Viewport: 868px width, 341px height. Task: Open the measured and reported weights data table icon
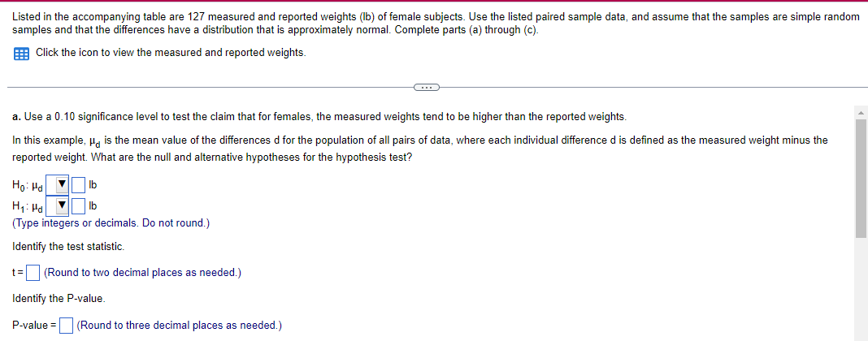(x=20, y=54)
